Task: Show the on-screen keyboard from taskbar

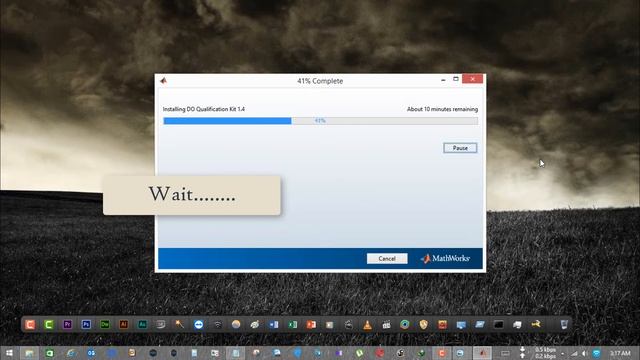Action: coord(505,353)
